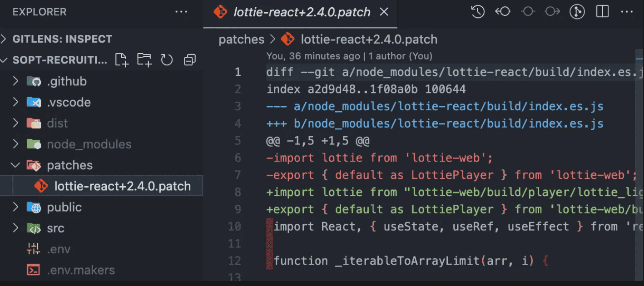Click the New File icon in Explorer
This screenshot has height=286, width=644.
coord(122,60)
